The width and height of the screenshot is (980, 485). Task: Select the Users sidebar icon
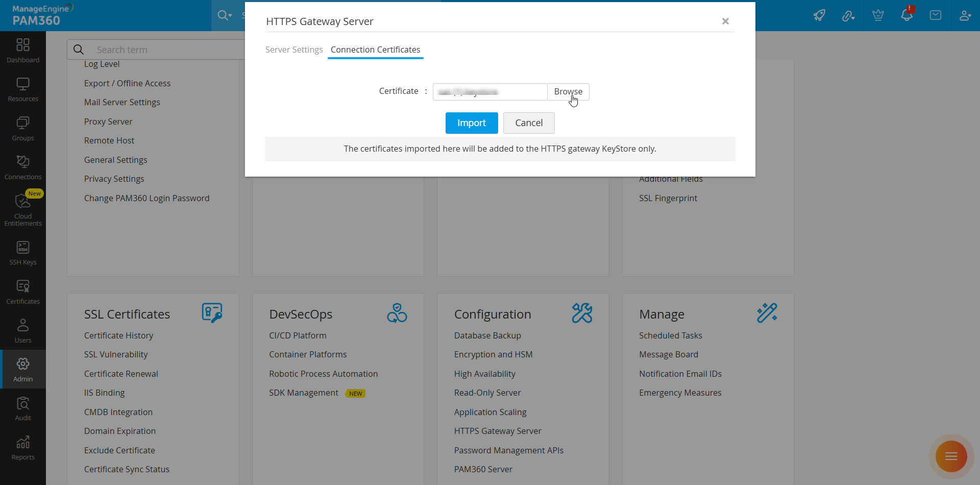[x=22, y=330]
